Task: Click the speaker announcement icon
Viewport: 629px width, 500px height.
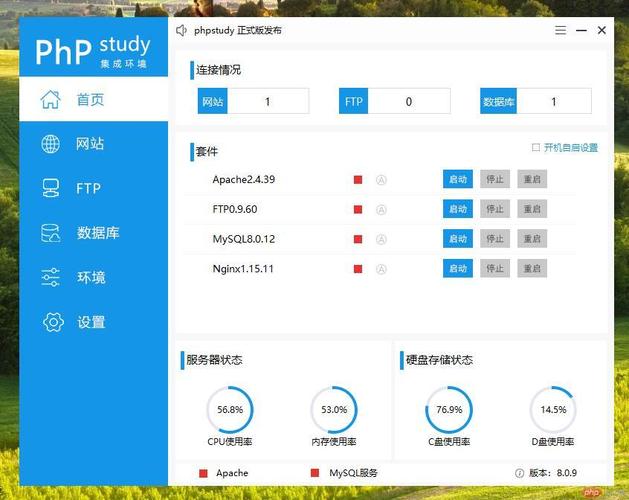Action: pyautogui.click(x=181, y=30)
